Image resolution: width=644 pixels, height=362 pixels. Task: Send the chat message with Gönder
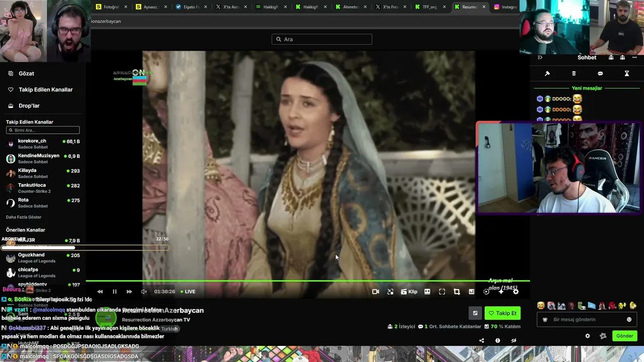point(625,336)
